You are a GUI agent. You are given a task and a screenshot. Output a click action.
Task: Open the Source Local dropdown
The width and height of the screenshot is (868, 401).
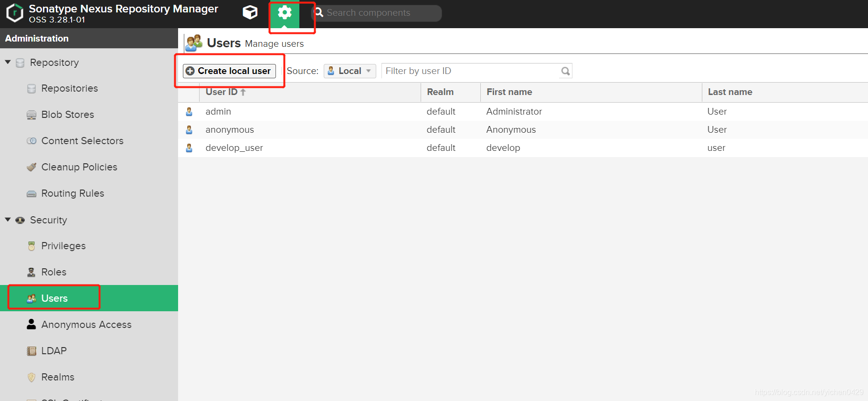pos(349,71)
